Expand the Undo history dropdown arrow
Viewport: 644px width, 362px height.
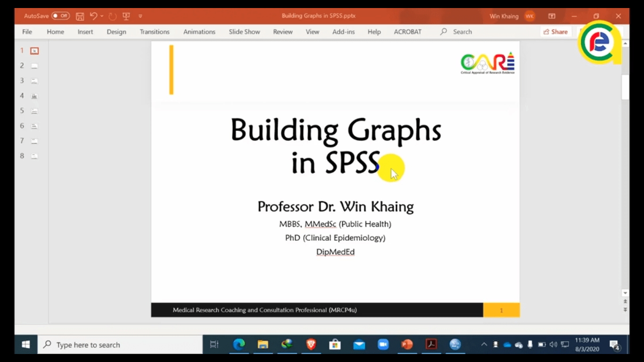[102, 16]
